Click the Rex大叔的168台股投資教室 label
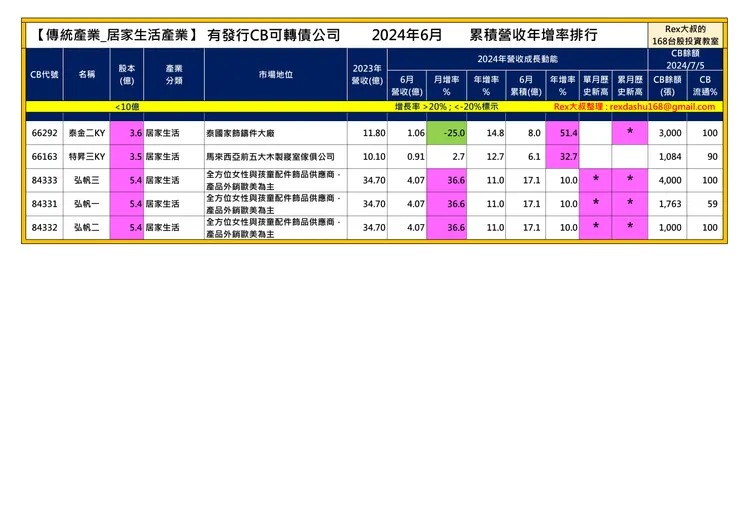This screenshot has height=523, width=740. tap(685, 35)
